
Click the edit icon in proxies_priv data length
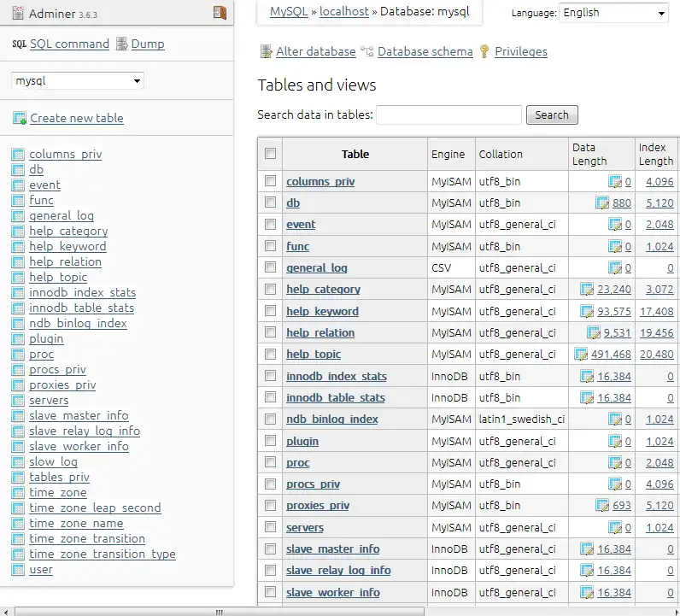[602, 506]
